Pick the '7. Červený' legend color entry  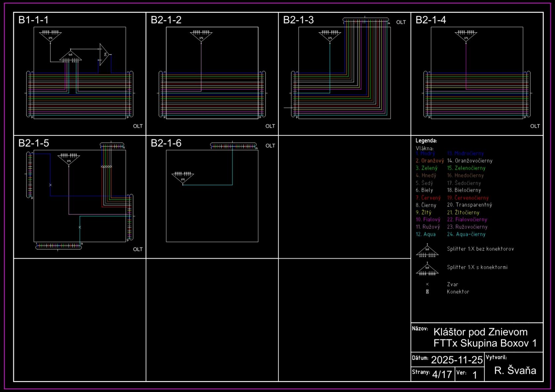(428, 198)
